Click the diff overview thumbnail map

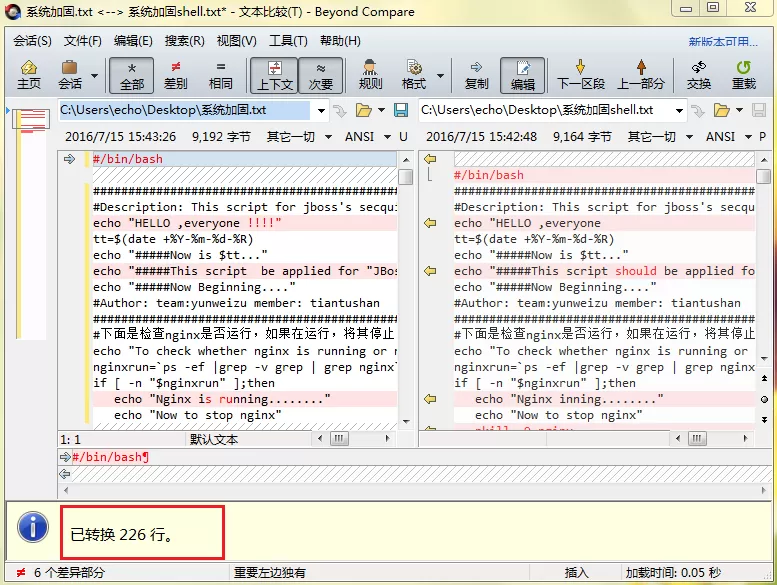[31, 223]
